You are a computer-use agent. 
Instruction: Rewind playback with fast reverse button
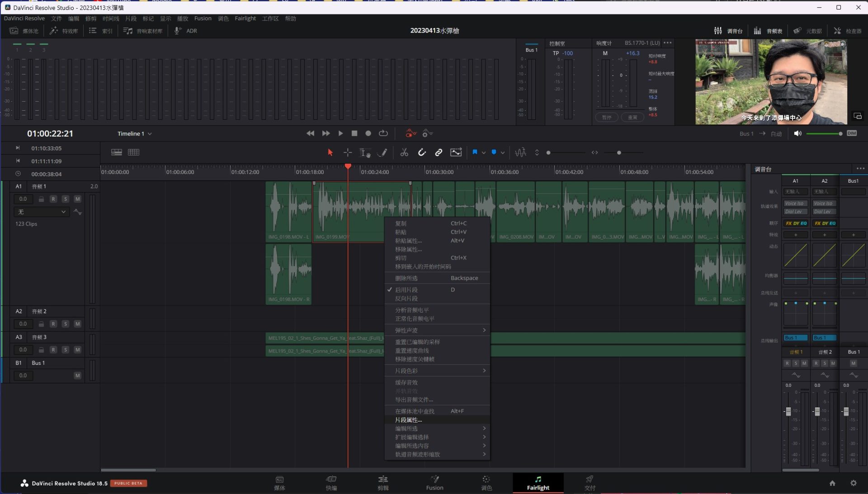coord(310,133)
